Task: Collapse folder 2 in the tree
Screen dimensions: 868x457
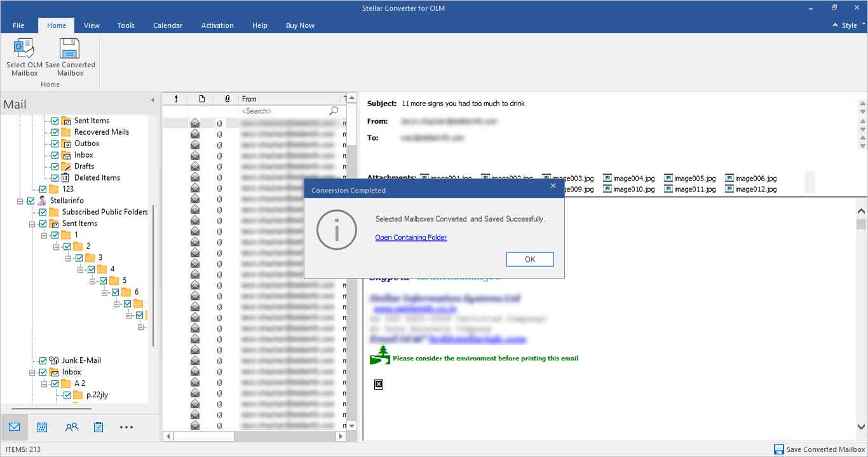Action: click(57, 247)
